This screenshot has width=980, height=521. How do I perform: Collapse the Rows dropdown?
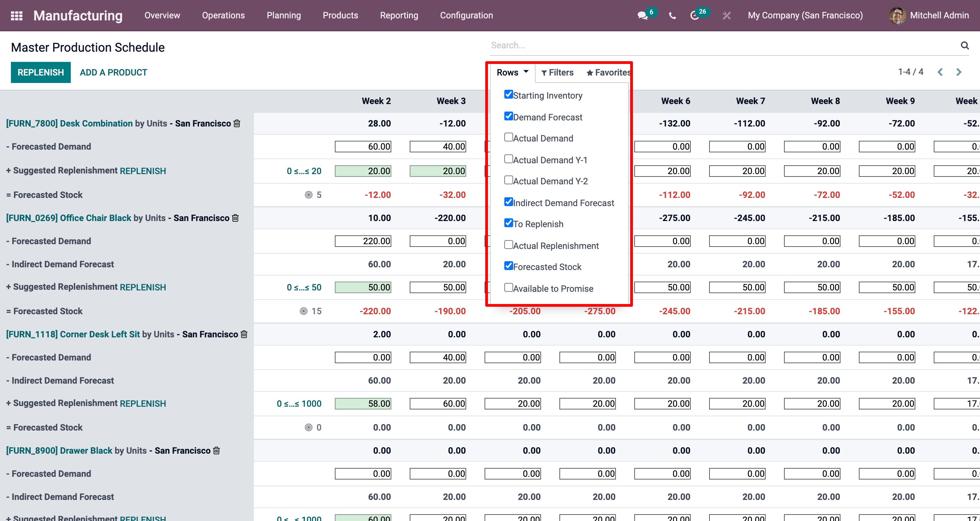pyautogui.click(x=512, y=72)
